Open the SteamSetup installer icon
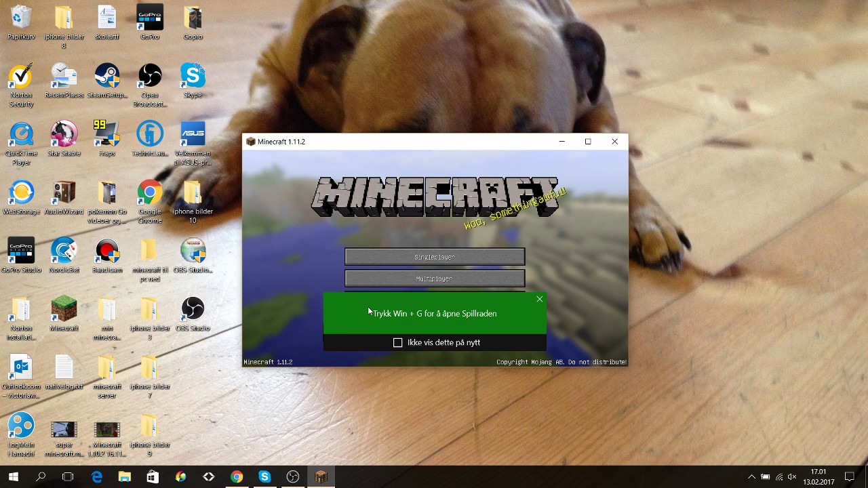Image resolution: width=868 pixels, height=488 pixels. pyautogui.click(x=107, y=81)
